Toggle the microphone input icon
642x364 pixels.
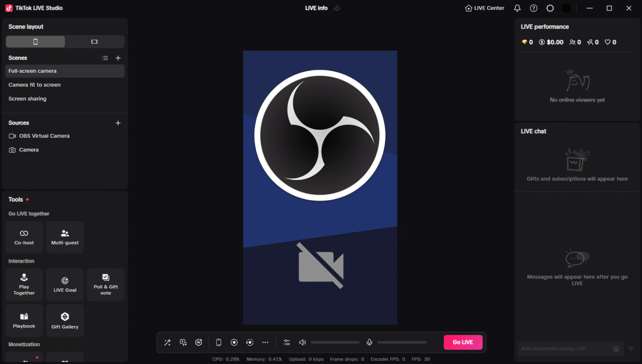tap(369, 342)
